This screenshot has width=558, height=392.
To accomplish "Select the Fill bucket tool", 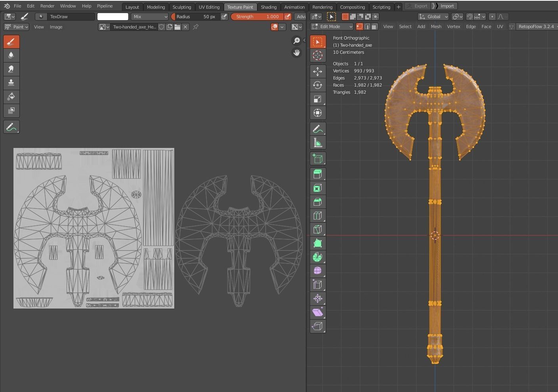I will pyautogui.click(x=11, y=97).
